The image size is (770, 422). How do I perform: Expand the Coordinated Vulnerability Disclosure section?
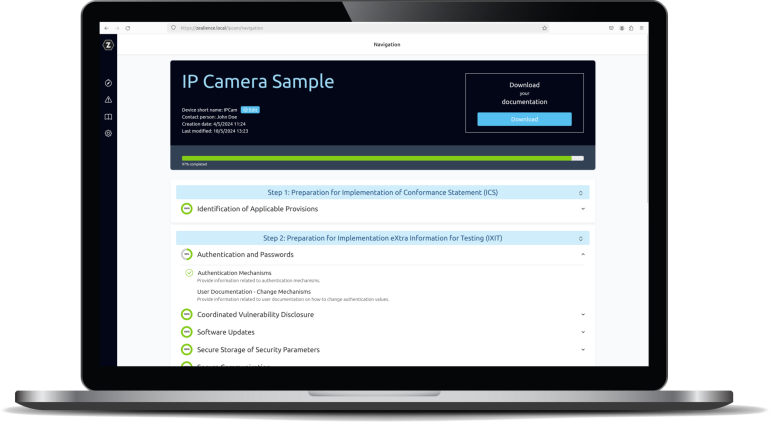[x=582, y=314]
